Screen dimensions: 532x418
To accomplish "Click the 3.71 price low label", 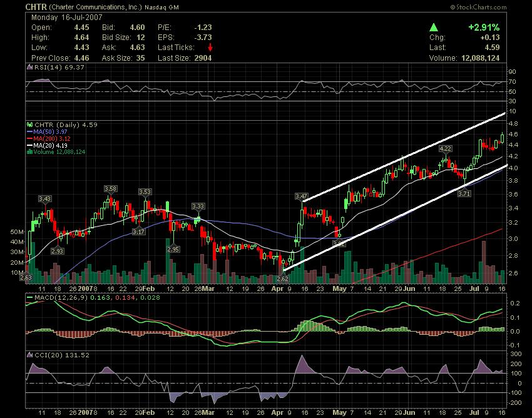I will click(464, 194).
